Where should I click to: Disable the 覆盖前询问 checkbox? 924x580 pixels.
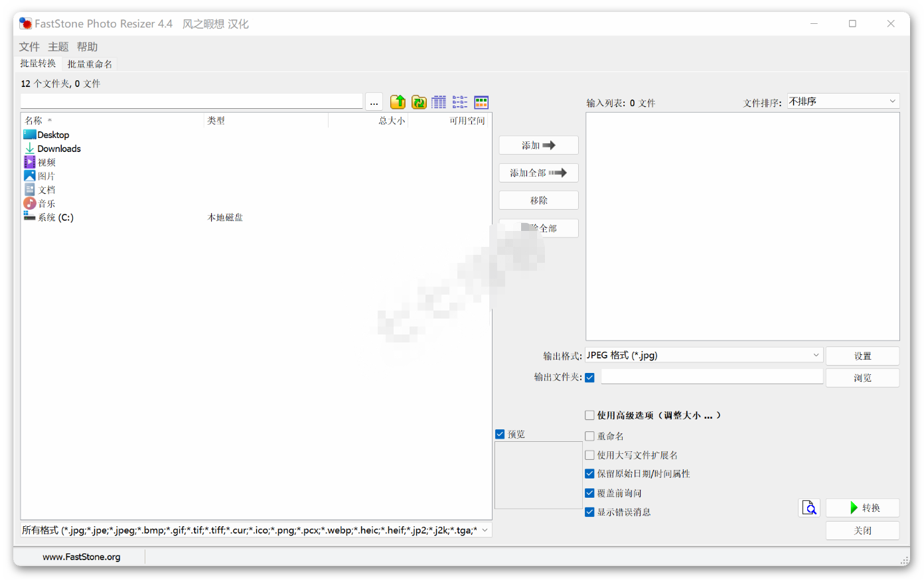[x=589, y=493]
